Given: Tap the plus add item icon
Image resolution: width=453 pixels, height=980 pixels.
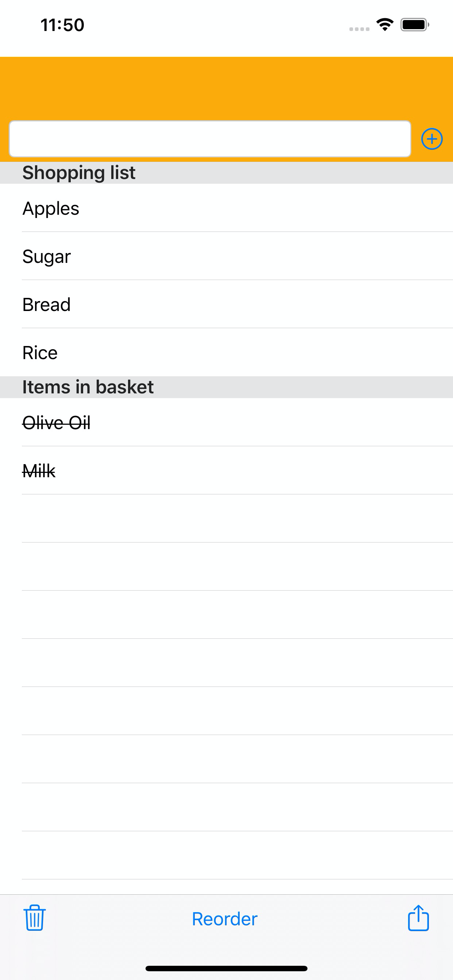Looking at the screenshot, I should coord(432,139).
